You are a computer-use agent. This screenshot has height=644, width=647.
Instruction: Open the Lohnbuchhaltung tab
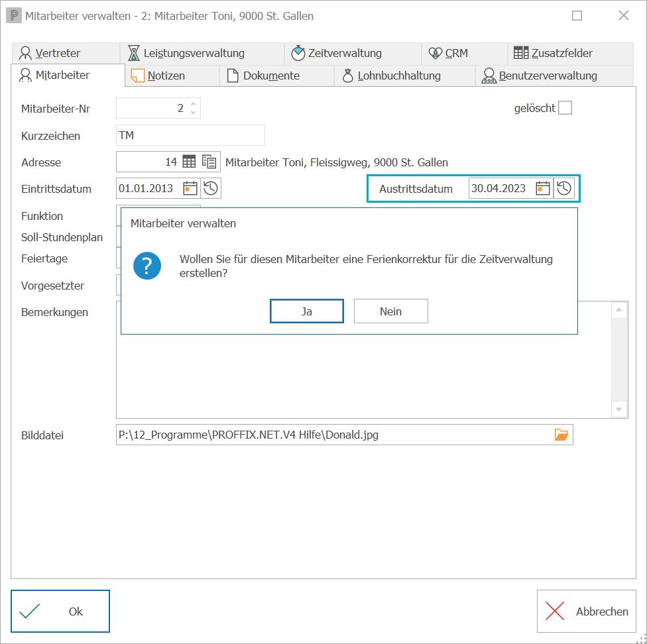coord(404,76)
